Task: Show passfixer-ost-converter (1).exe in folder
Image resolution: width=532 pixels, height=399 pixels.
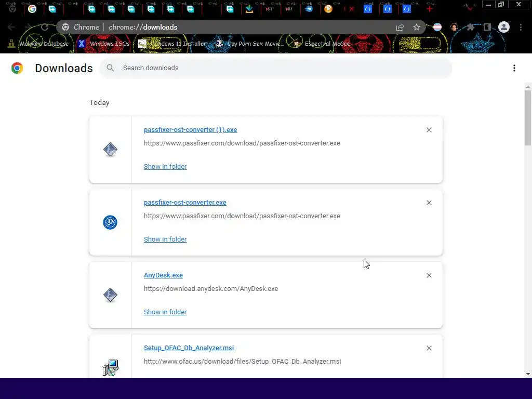Action: tap(165, 167)
